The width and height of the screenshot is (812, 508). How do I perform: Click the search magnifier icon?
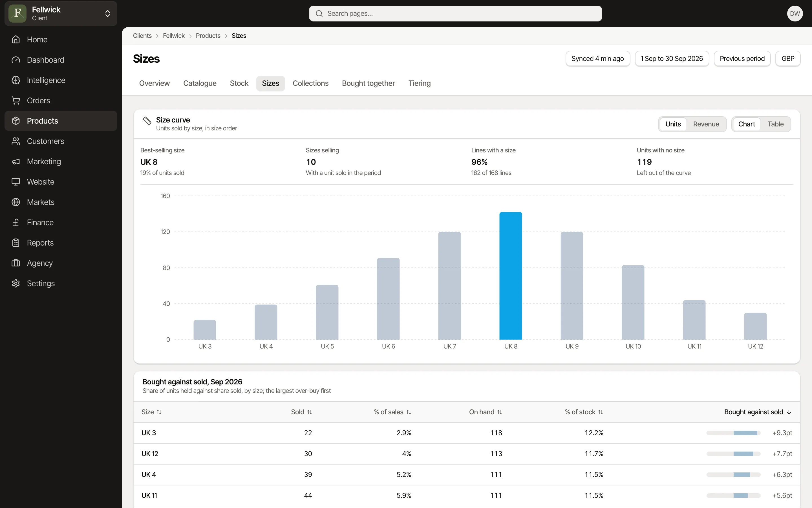(x=319, y=14)
